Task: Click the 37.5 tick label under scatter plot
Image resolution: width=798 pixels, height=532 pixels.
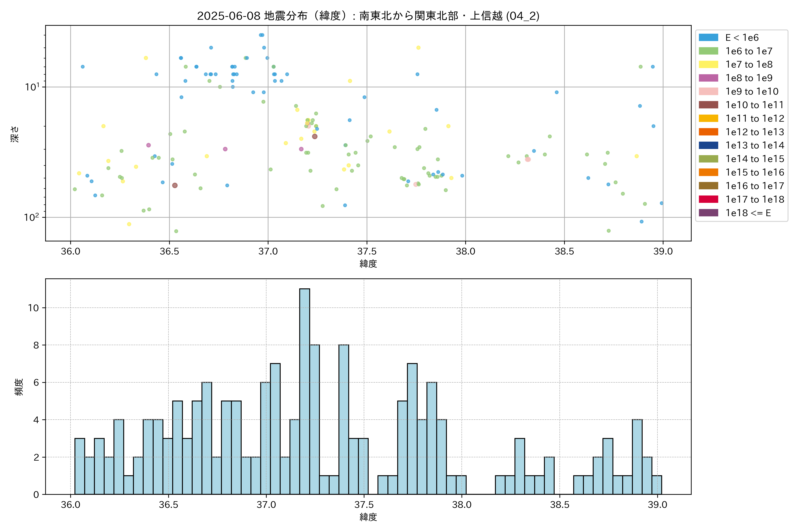Action: (367, 251)
